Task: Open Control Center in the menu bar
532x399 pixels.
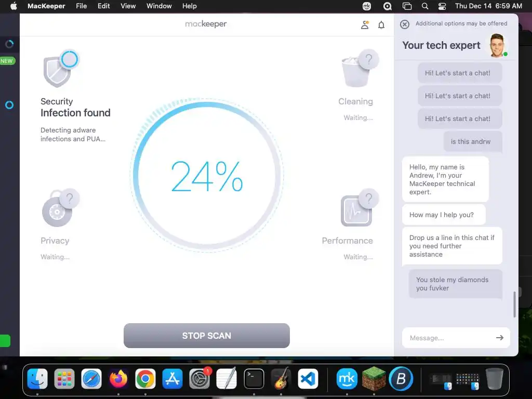Action: tap(442, 6)
